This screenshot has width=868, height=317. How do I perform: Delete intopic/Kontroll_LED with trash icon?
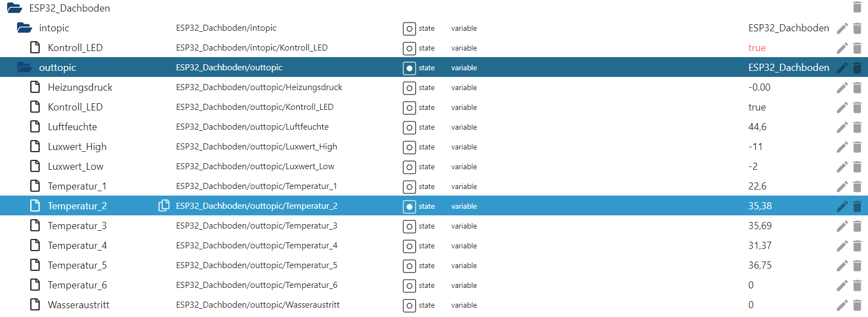(857, 48)
